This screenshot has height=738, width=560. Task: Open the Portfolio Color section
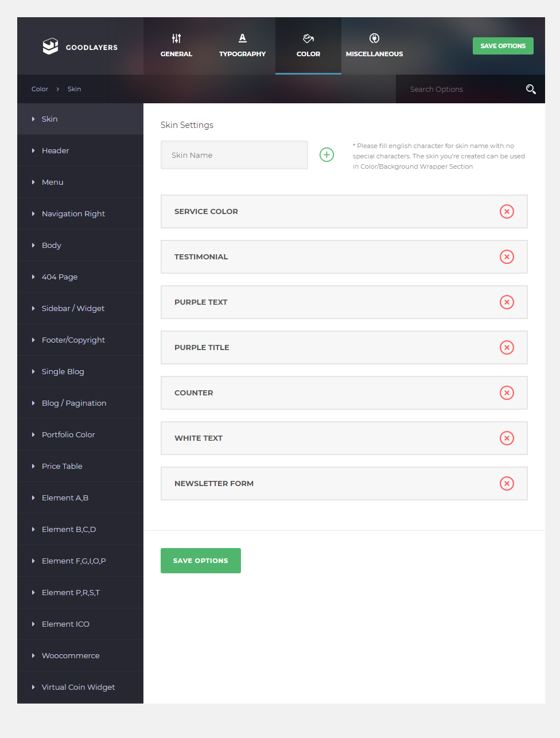tap(80, 434)
